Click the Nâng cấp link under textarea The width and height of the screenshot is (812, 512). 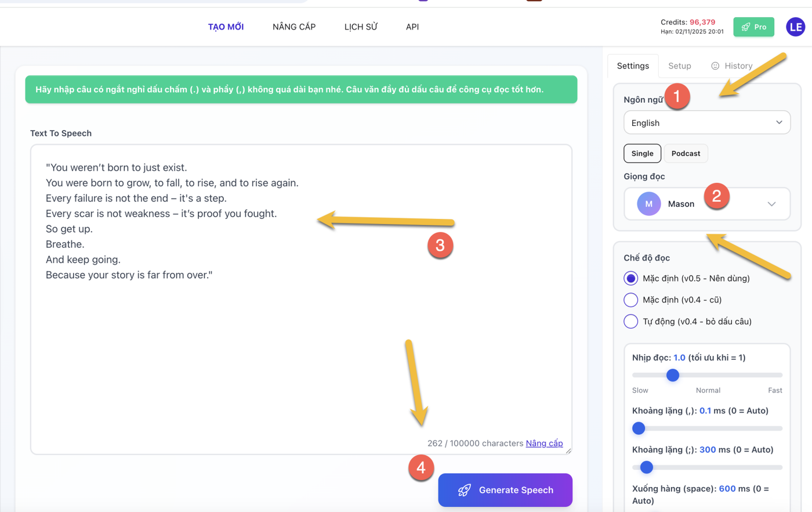coord(544,443)
